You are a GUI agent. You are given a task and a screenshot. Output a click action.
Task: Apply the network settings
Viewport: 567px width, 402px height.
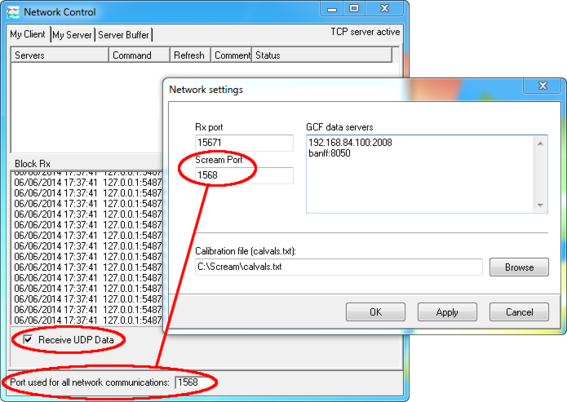(447, 312)
